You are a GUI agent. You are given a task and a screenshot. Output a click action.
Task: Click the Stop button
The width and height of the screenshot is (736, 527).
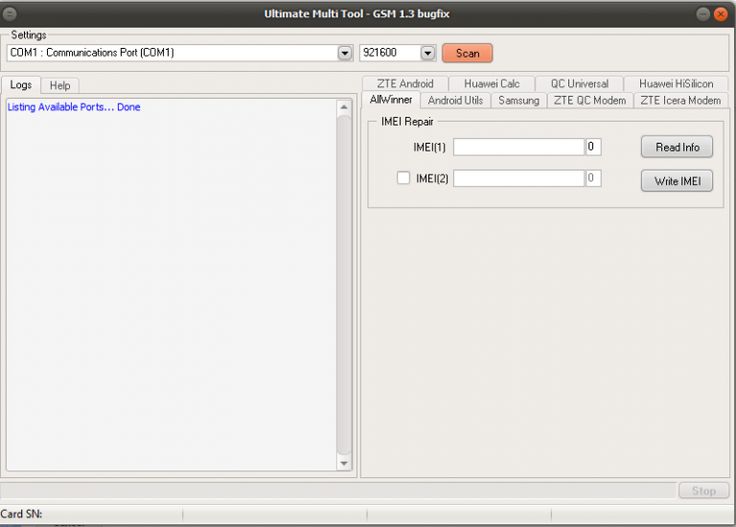point(703,491)
